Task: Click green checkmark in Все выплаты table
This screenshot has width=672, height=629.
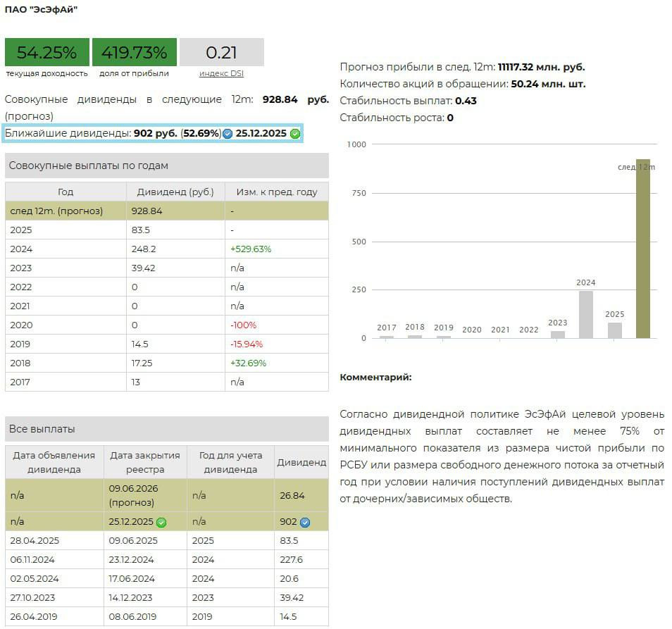Action: click(161, 522)
